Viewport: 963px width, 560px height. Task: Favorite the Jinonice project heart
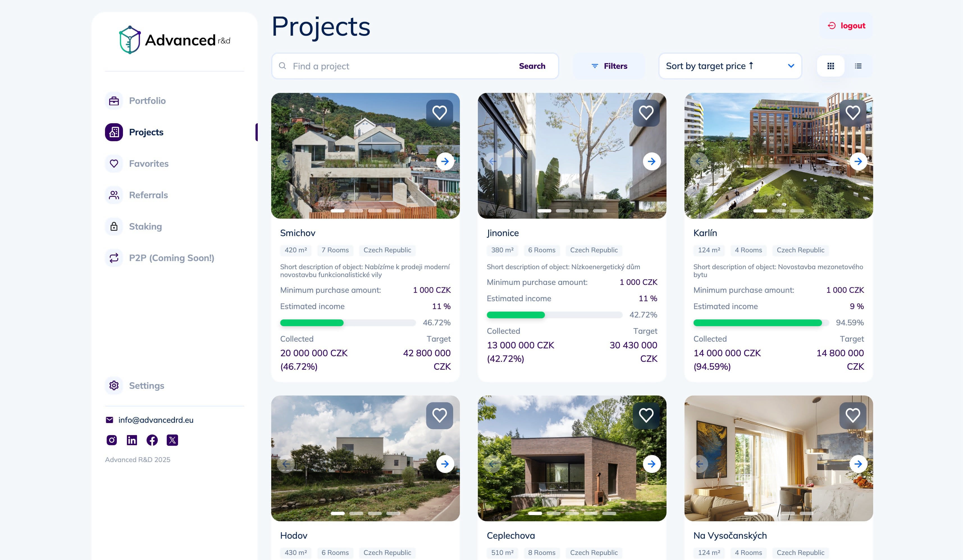click(x=646, y=113)
